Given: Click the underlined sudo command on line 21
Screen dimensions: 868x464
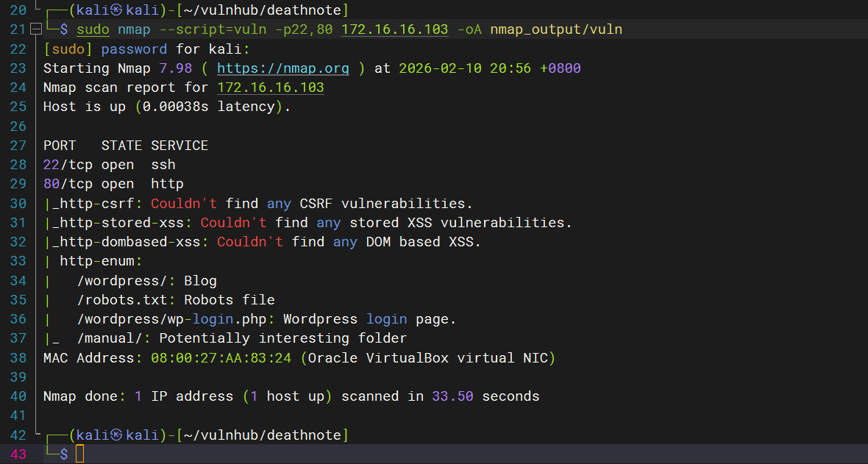Looking at the screenshot, I should click(x=93, y=30).
